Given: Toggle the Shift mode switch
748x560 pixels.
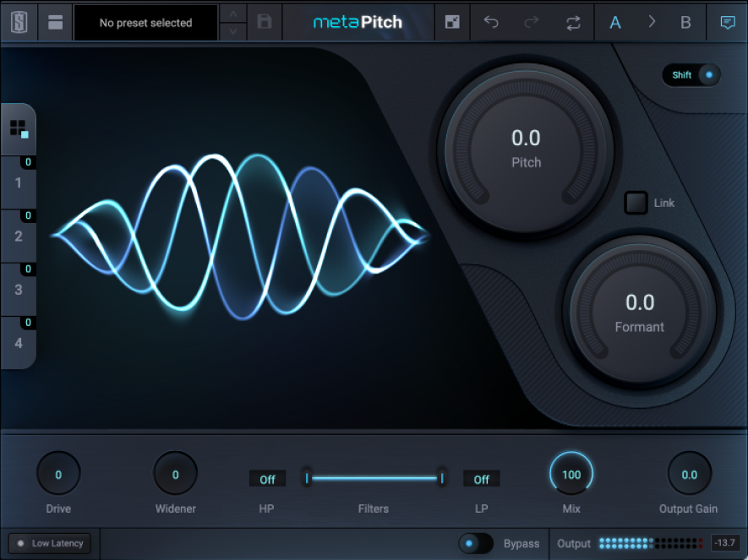Looking at the screenshot, I should 691,75.
